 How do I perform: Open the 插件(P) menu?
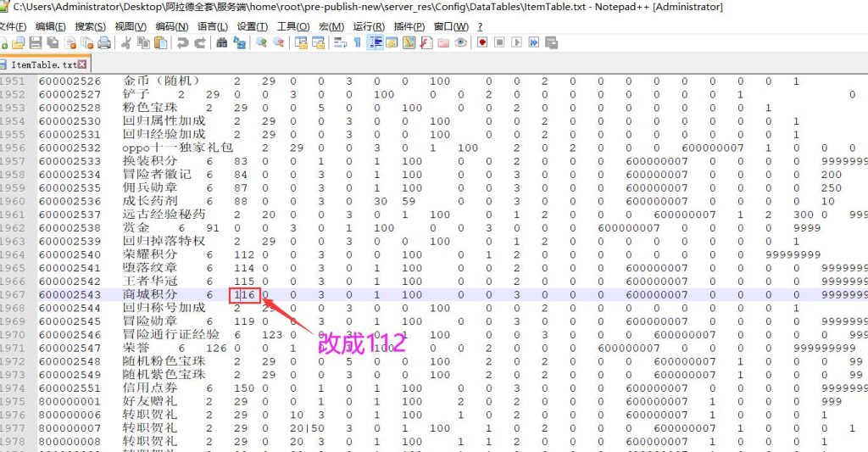coord(409,26)
